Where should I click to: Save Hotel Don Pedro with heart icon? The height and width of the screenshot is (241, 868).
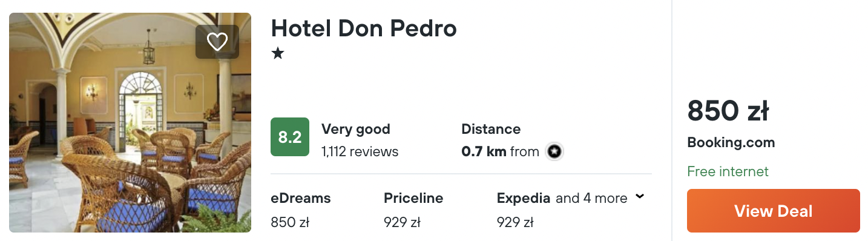click(217, 41)
